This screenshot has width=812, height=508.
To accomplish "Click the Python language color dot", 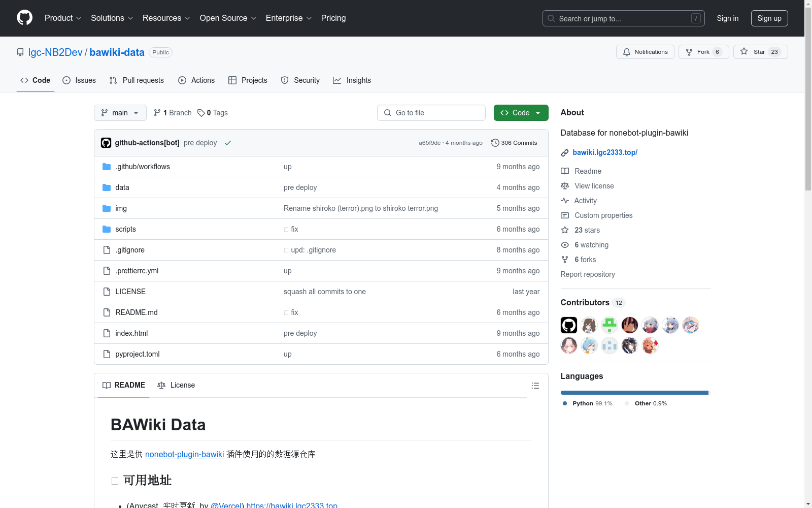I will pyautogui.click(x=565, y=403).
